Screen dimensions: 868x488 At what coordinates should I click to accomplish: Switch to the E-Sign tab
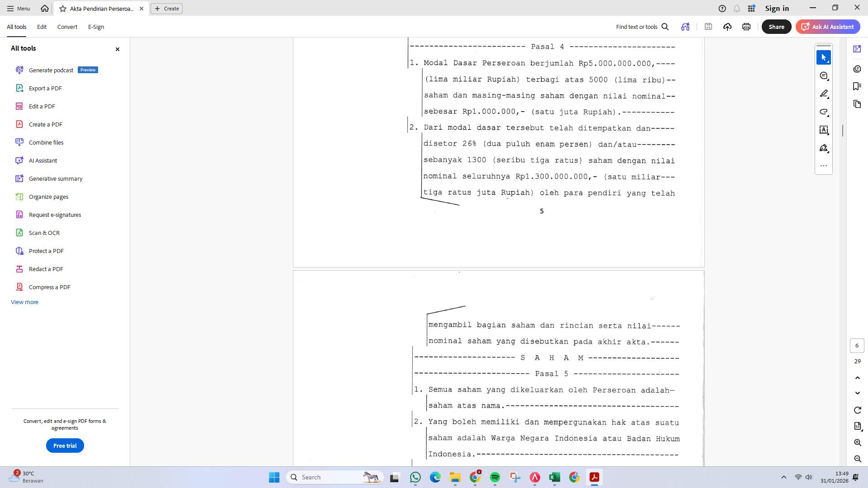tap(95, 27)
